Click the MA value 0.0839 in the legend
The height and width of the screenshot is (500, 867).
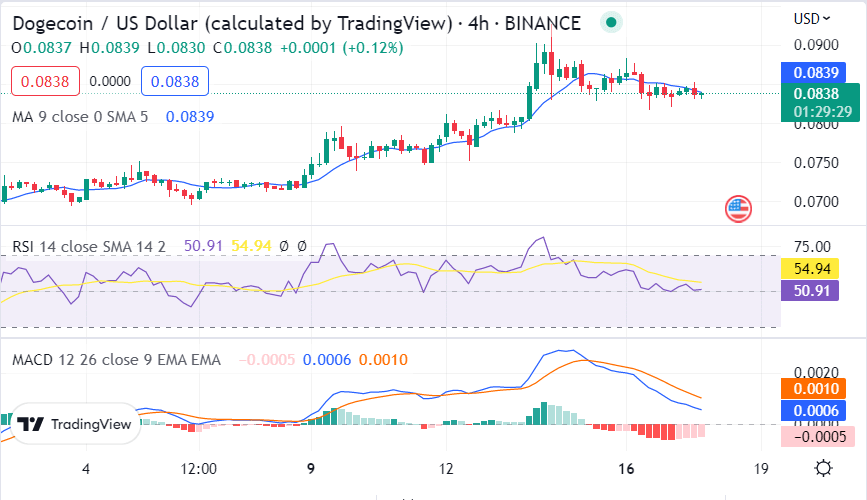190,117
